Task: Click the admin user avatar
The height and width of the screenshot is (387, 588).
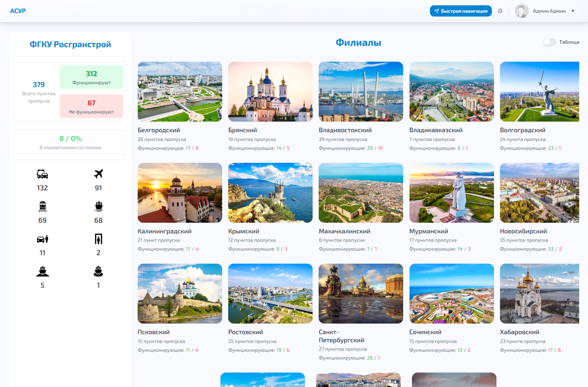Action: (521, 11)
